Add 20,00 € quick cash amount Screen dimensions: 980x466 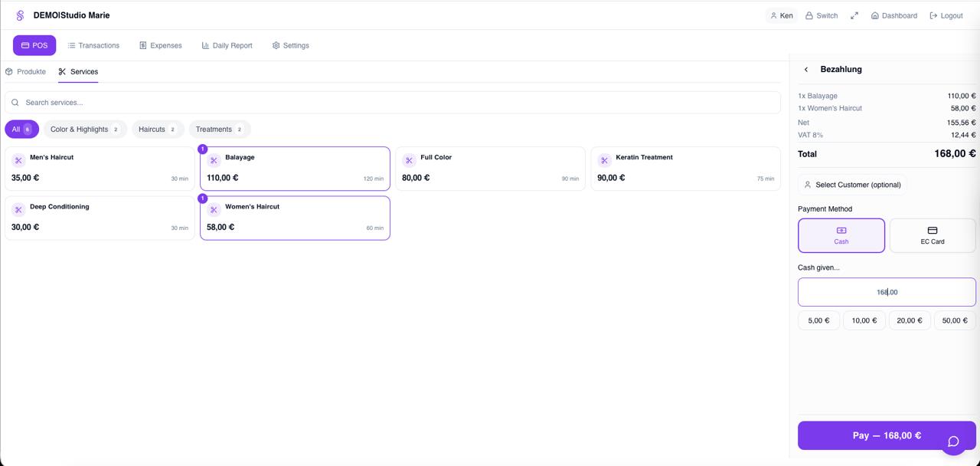(910, 320)
